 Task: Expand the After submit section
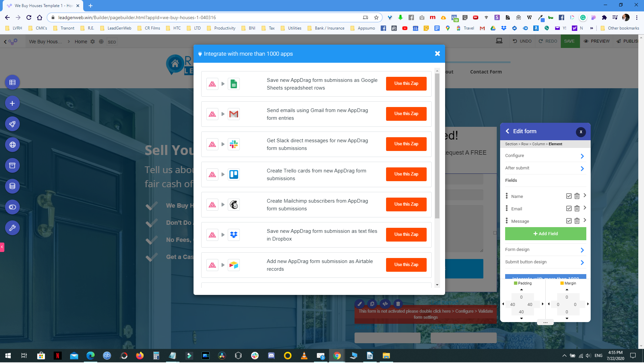click(x=545, y=168)
